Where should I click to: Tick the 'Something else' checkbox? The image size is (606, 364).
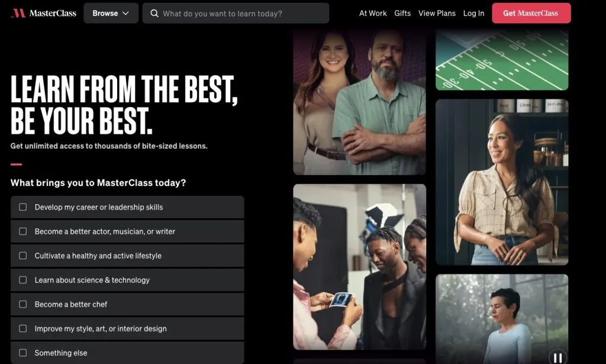pos(23,353)
